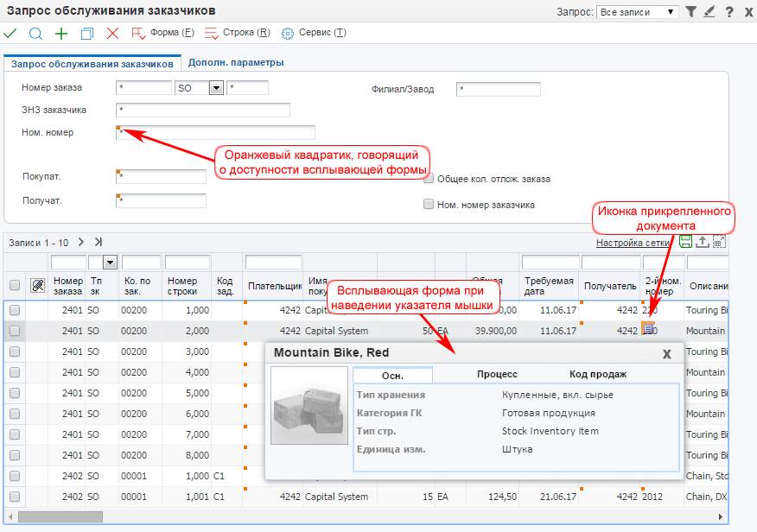Click the green checkmark Select icon
The height and width of the screenshot is (532, 757).
(10, 33)
